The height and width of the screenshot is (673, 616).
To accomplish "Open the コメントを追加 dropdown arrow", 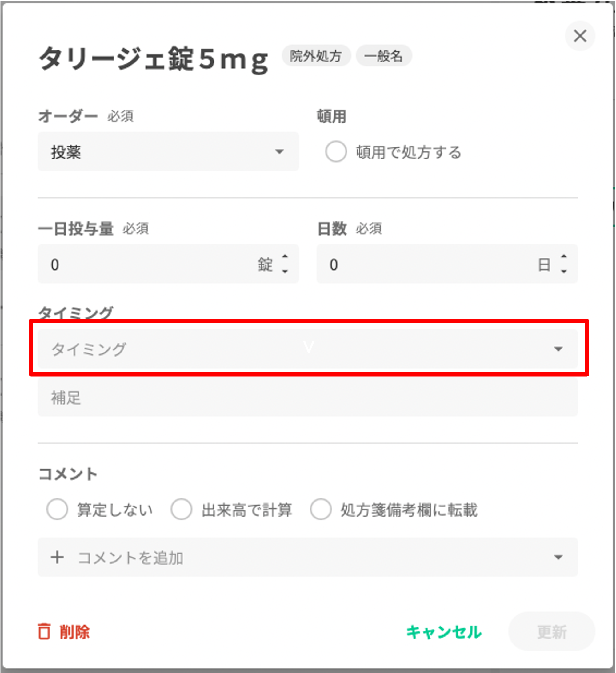I will point(558,557).
